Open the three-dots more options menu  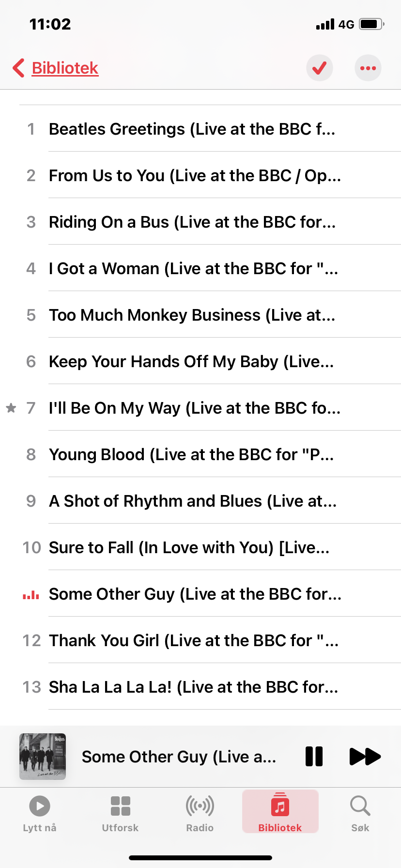click(x=368, y=68)
